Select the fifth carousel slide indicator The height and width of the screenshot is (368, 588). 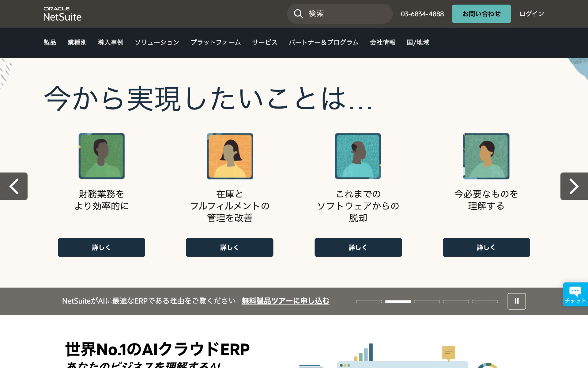click(x=485, y=301)
